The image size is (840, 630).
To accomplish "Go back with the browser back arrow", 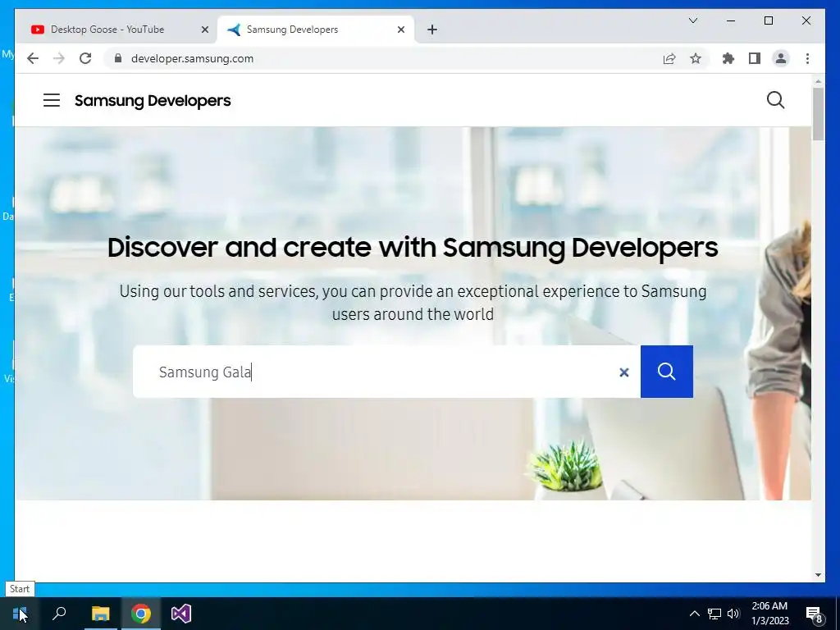I will point(33,58).
